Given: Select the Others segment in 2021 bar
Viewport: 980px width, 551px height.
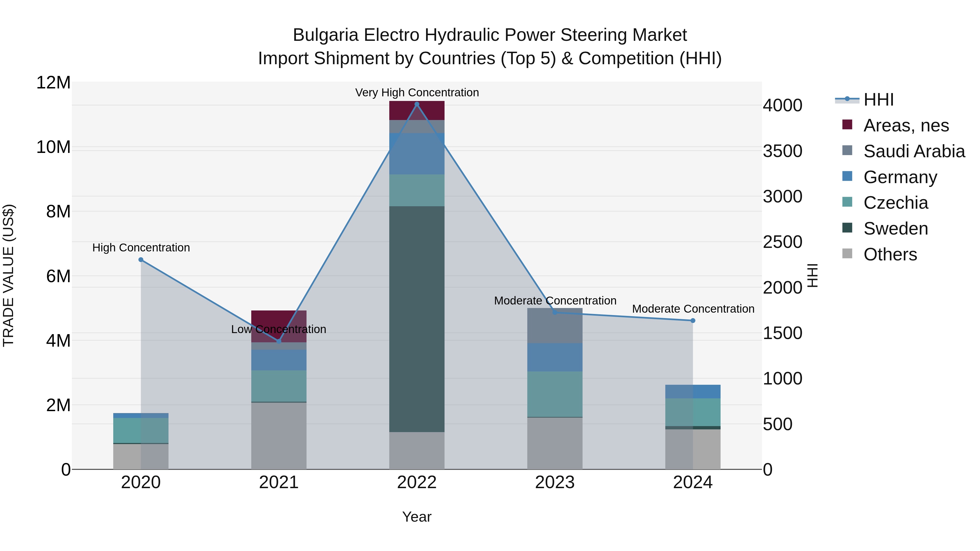Looking at the screenshot, I should 279,436.
